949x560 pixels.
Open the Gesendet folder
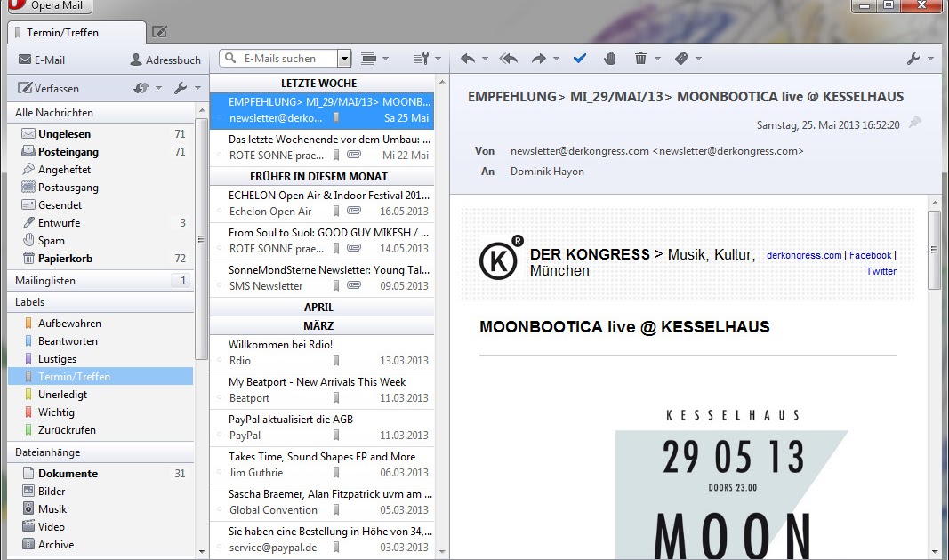click(x=100, y=205)
